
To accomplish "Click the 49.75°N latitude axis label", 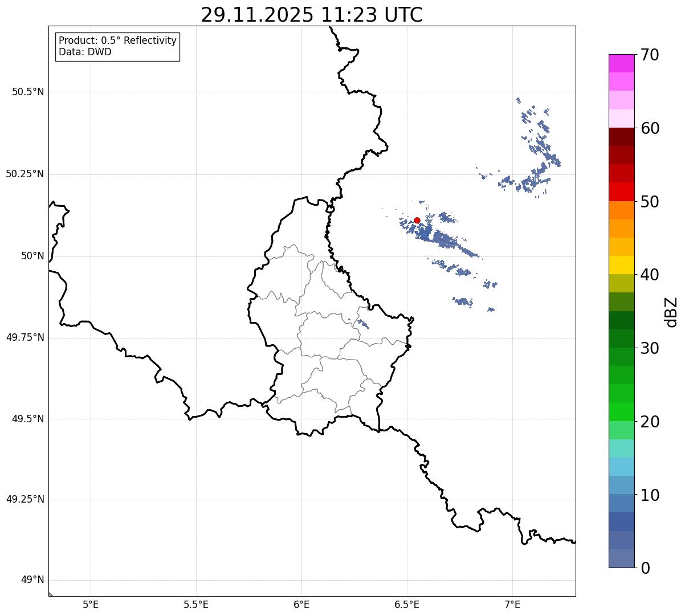I will pyautogui.click(x=25, y=337).
